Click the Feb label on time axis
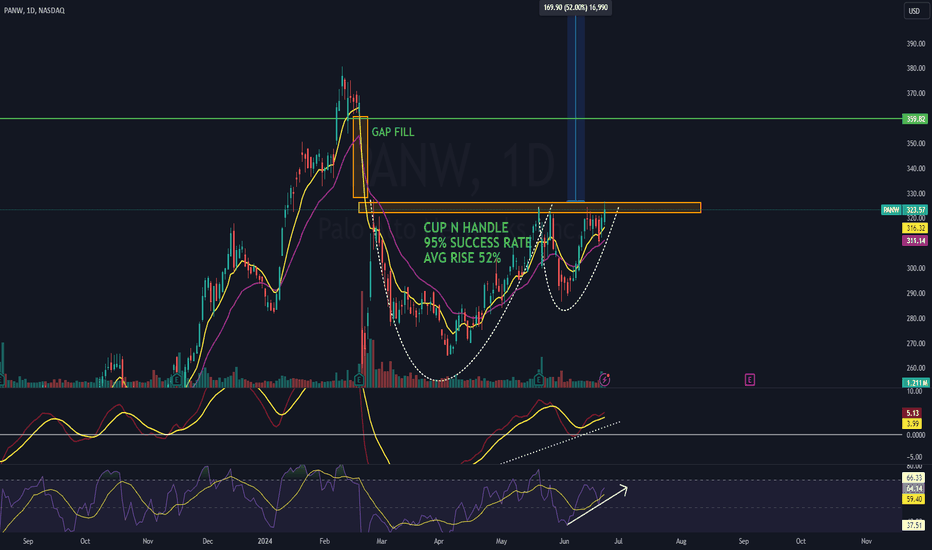 325,541
